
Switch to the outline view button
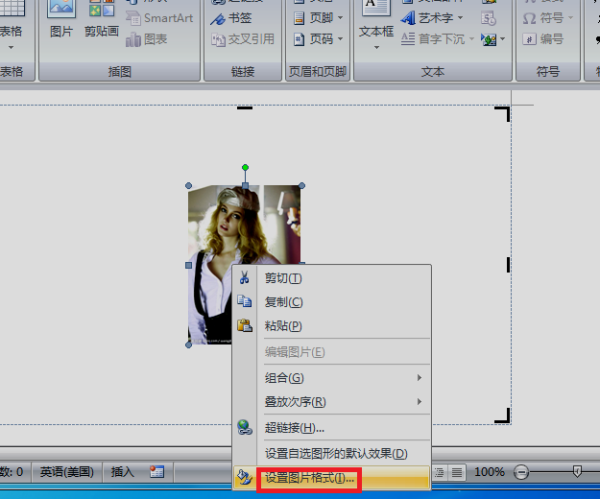(x=439, y=473)
